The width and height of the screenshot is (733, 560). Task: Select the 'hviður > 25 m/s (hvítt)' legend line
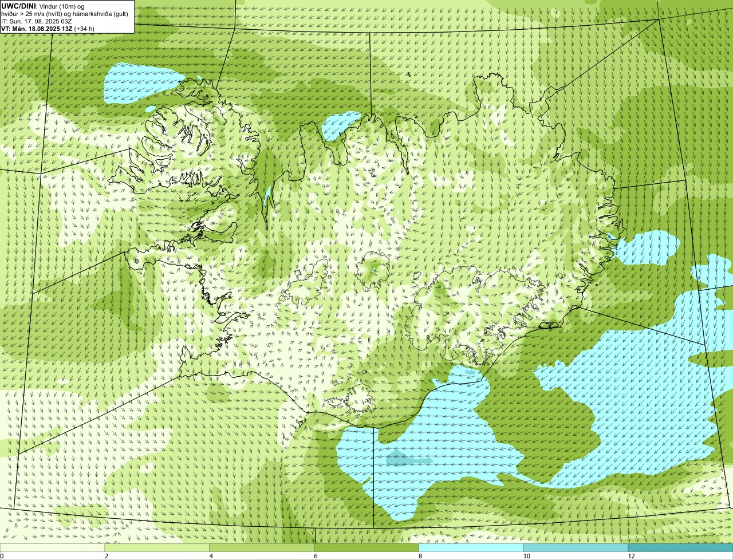coord(65,13)
